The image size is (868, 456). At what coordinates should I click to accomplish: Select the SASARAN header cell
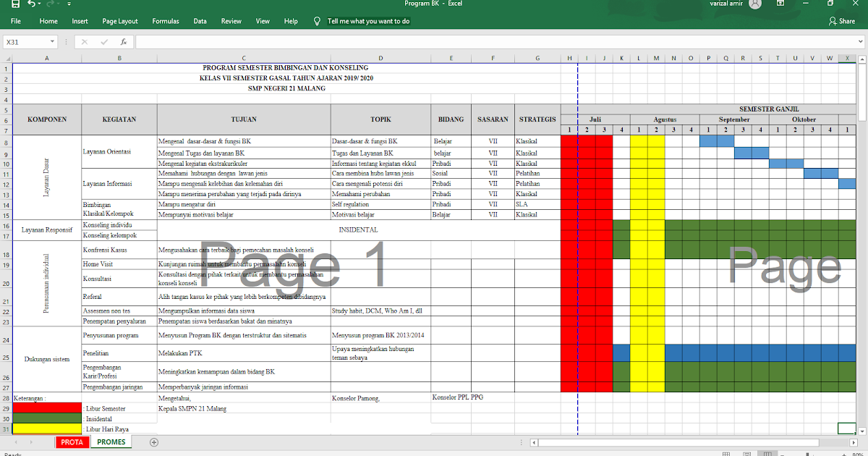(x=493, y=119)
